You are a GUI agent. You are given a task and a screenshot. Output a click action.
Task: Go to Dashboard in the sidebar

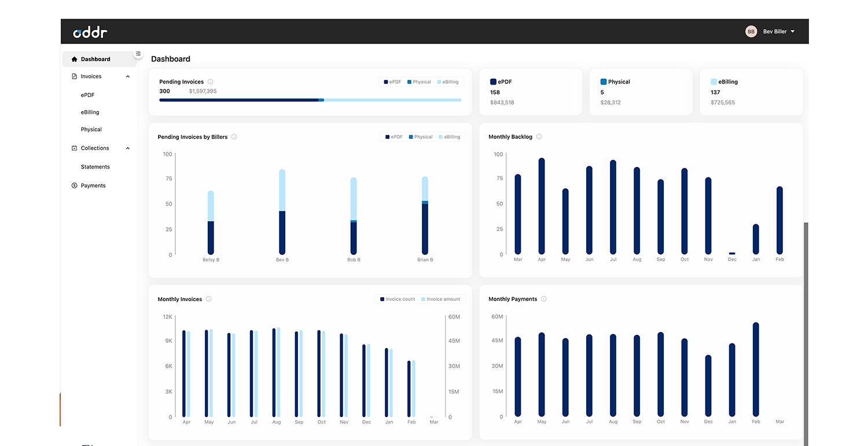pos(95,59)
